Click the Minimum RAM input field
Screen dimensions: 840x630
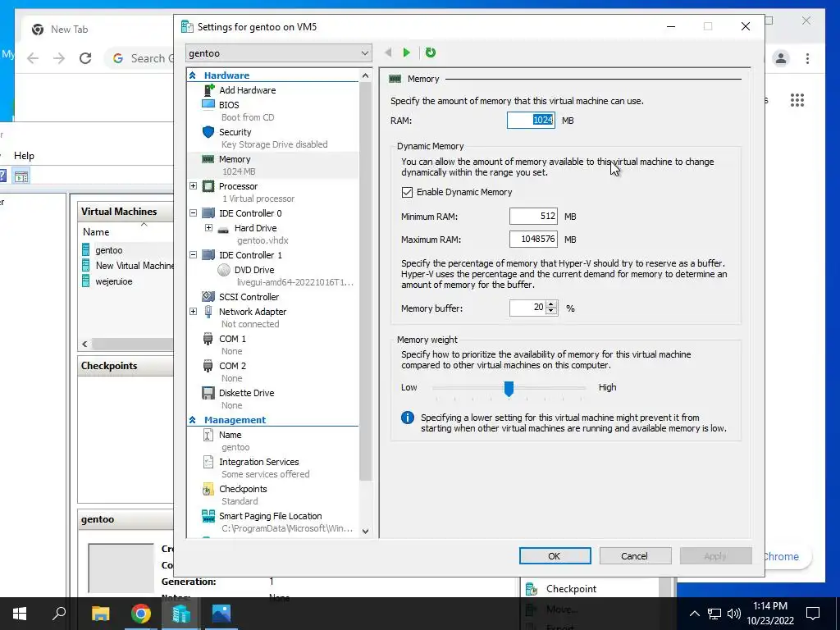(x=533, y=217)
